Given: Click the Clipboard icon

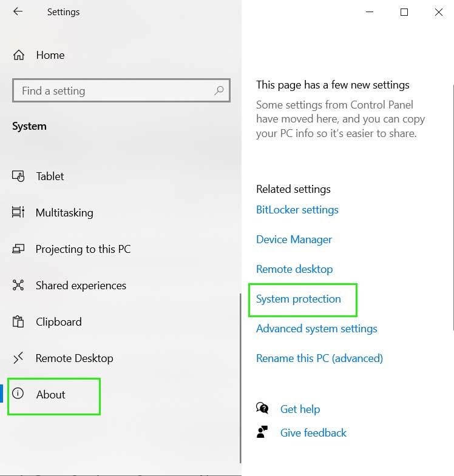Looking at the screenshot, I should pos(18,321).
